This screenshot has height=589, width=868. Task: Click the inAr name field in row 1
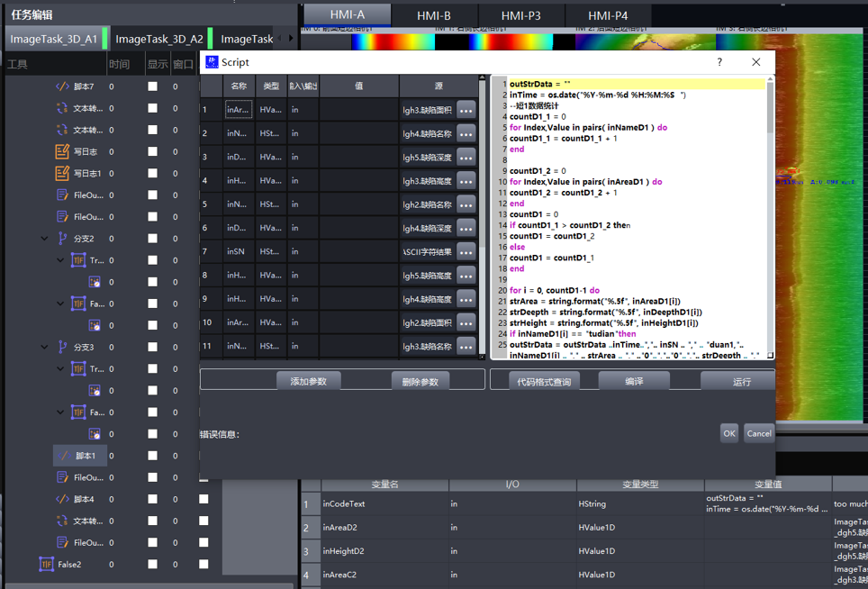click(x=239, y=110)
